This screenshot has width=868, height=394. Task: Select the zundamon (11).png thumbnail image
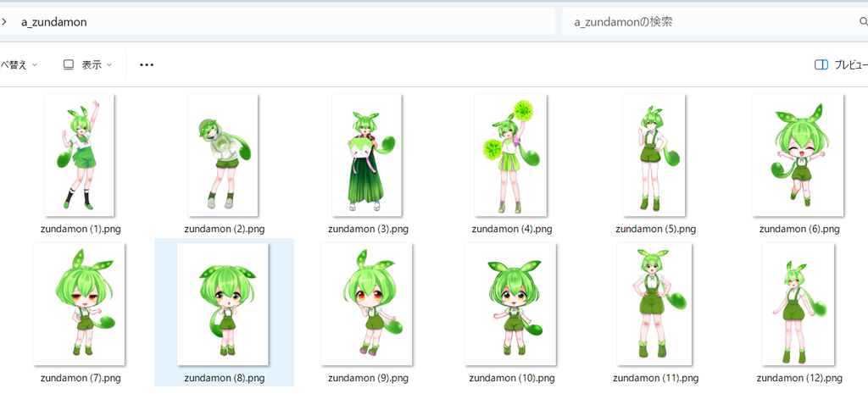pos(654,304)
